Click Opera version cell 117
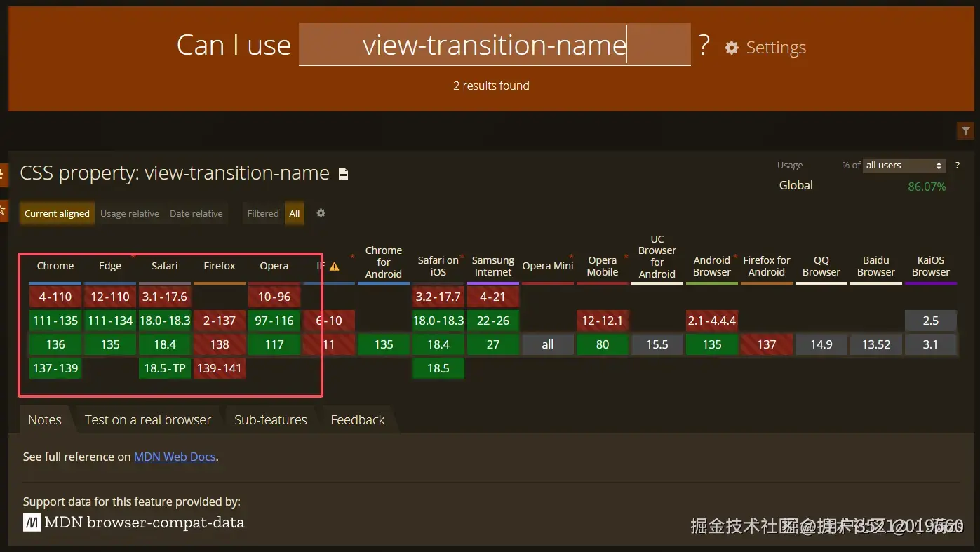This screenshot has height=552, width=980. tap(274, 344)
